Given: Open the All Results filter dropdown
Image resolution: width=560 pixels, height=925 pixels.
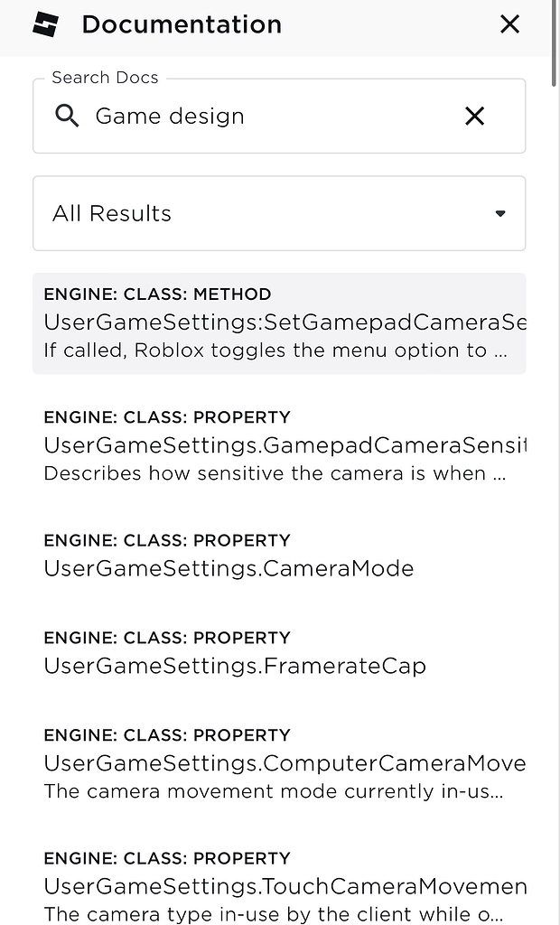Looking at the screenshot, I should click(279, 213).
